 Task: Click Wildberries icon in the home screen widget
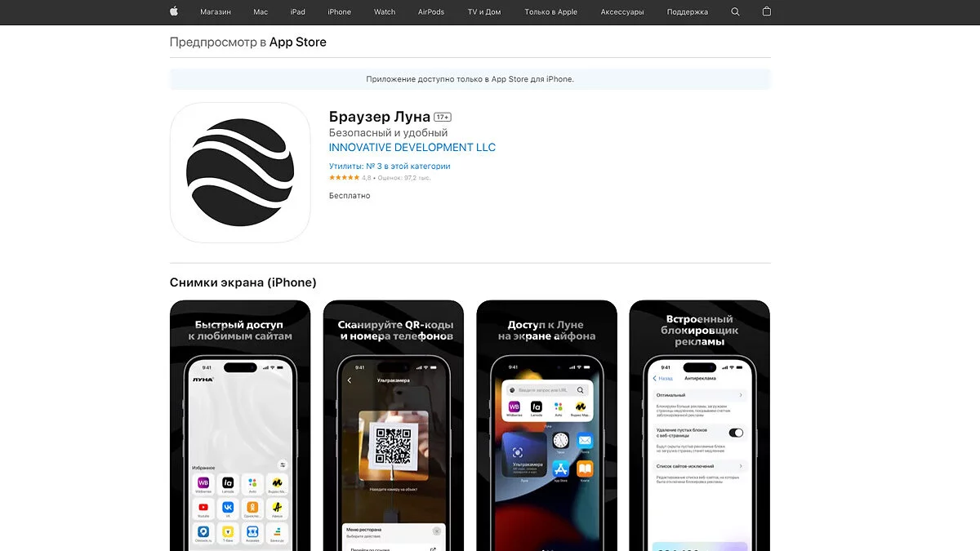click(x=514, y=407)
